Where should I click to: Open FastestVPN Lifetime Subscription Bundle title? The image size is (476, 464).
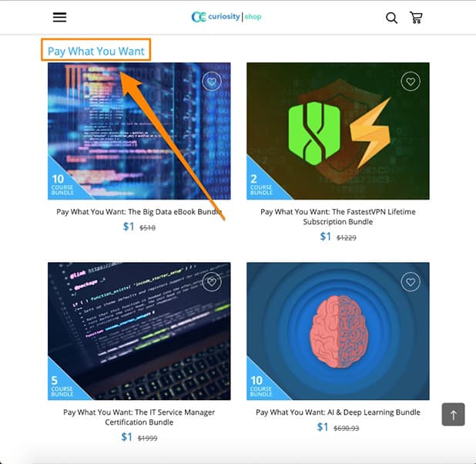[337, 217]
